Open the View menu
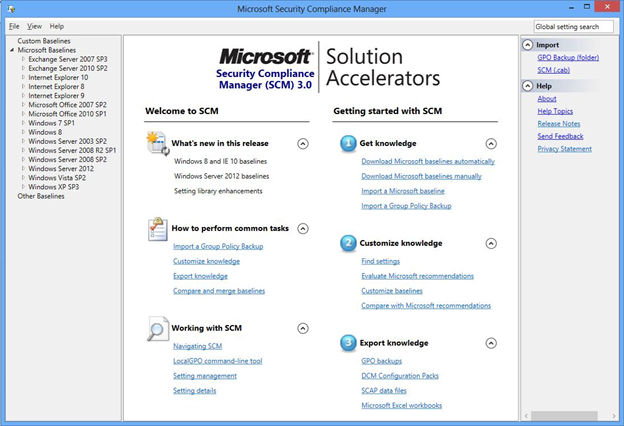The image size is (624, 426). click(x=35, y=26)
